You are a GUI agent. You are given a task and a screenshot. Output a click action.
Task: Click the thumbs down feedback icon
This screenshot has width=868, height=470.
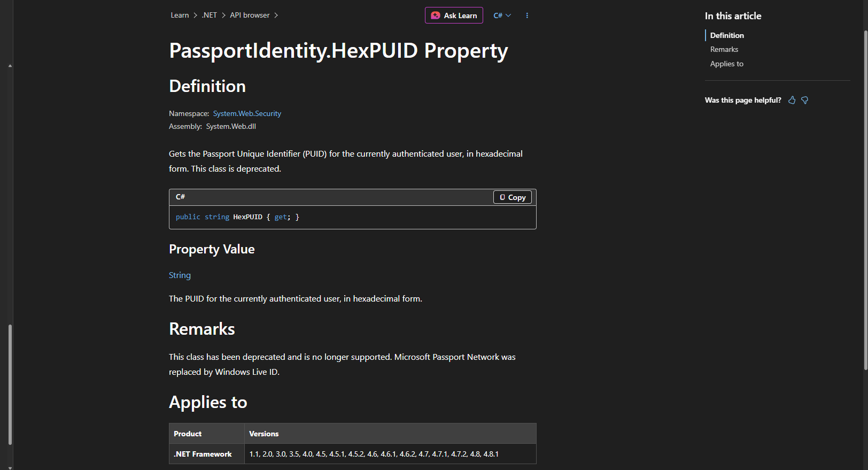click(x=804, y=100)
